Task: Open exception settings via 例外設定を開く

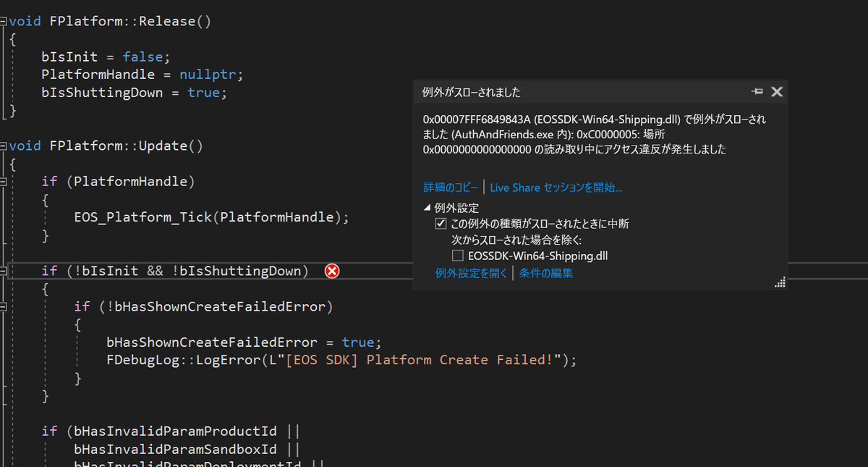Action: 472,273
